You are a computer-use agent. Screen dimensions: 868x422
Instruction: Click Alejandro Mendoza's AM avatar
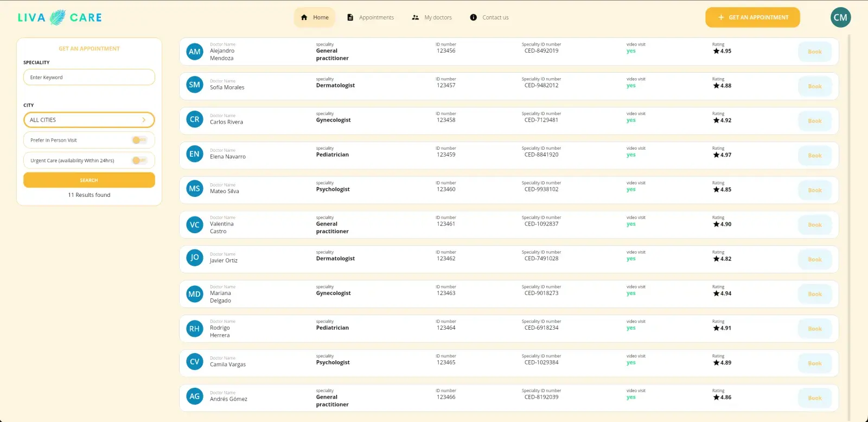pos(195,52)
